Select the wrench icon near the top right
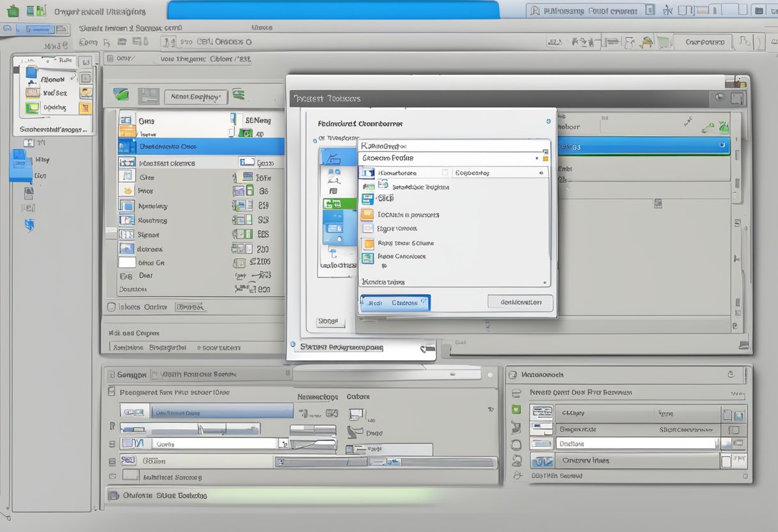The width and height of the screenshot is (778, 532). [668, 11]
